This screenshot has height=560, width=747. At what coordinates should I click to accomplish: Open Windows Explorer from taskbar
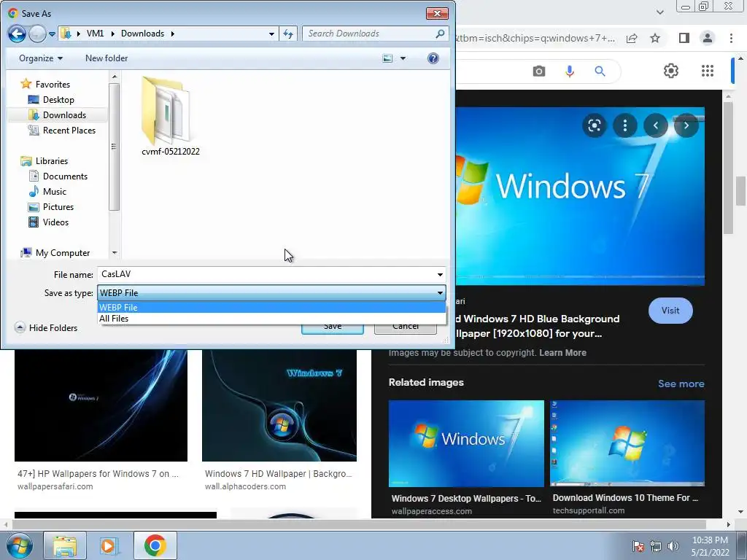(65, 545)
